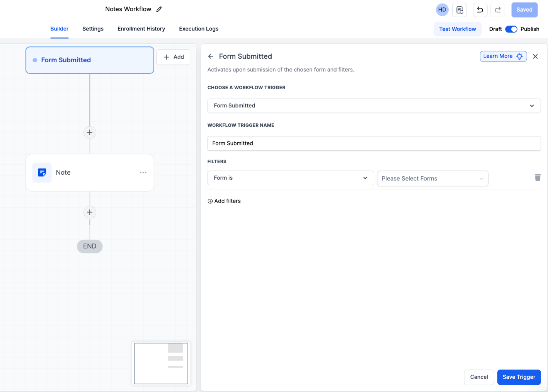Click the Test Workflow button
548x392 pixels.
click(457, 29)
